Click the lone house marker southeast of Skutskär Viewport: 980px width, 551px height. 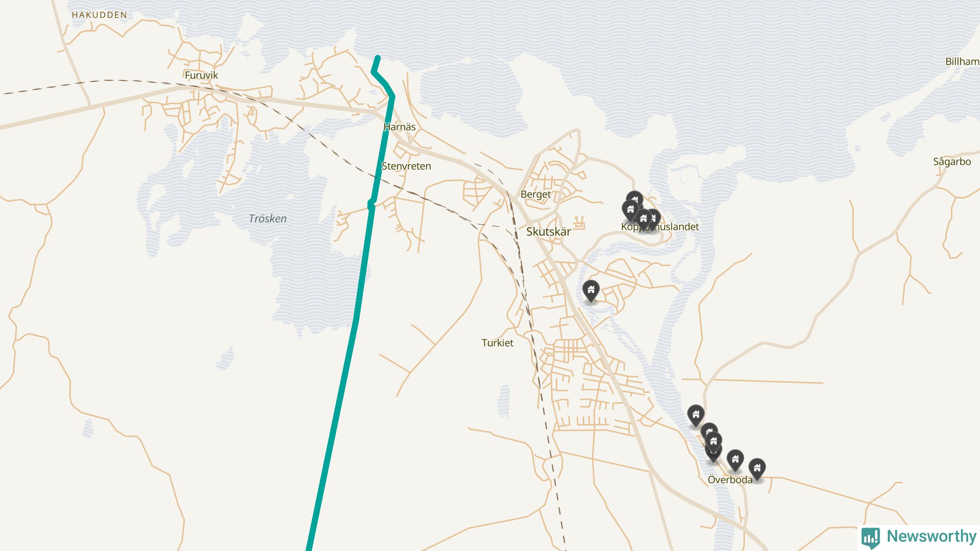pyautogui.click(x=591, y=291)
